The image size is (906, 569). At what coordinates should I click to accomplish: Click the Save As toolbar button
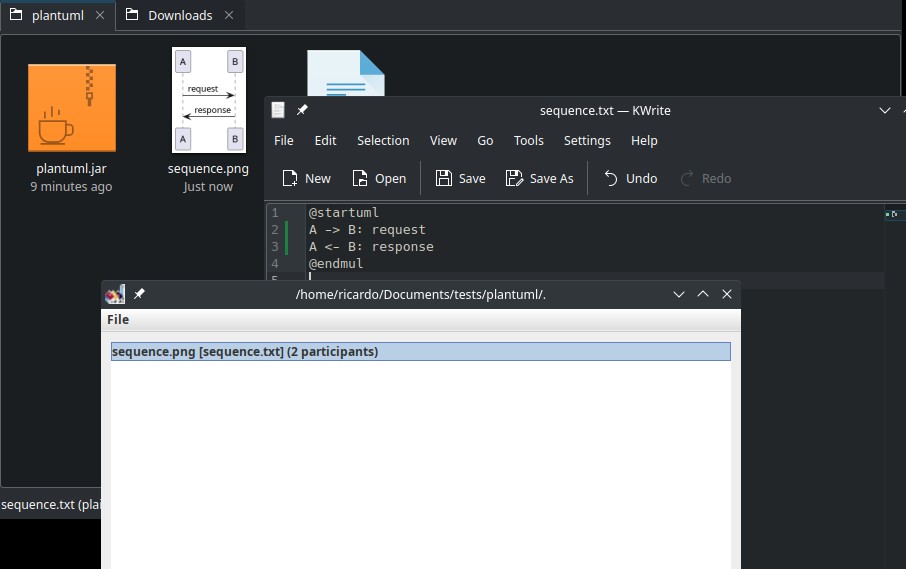point(540,178)
